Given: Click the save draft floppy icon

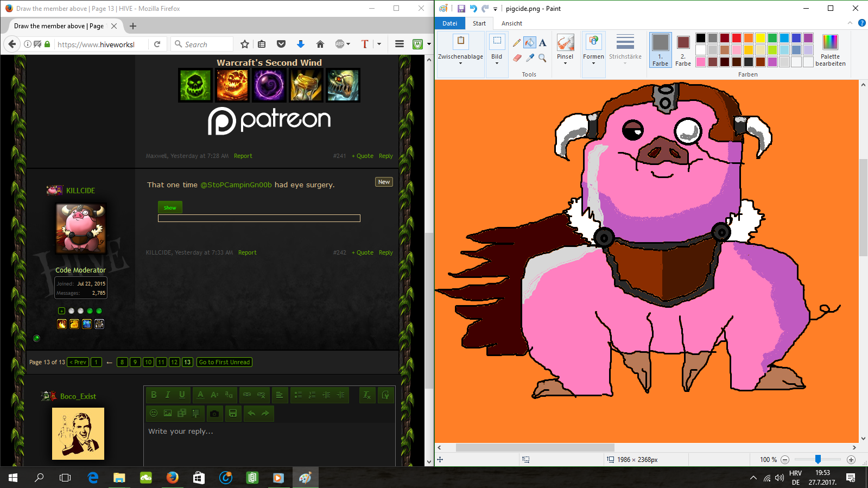Looking at the screenshot, I should [233, 413].
